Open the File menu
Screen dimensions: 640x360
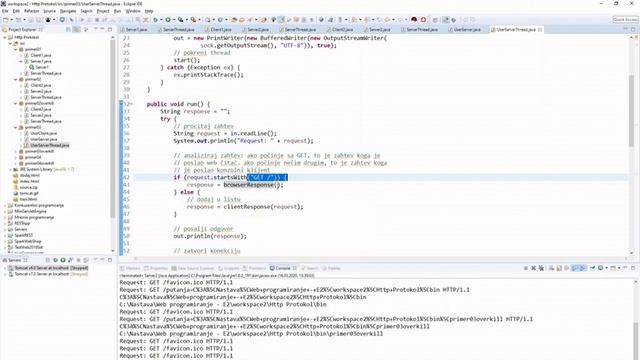point(5,11)
